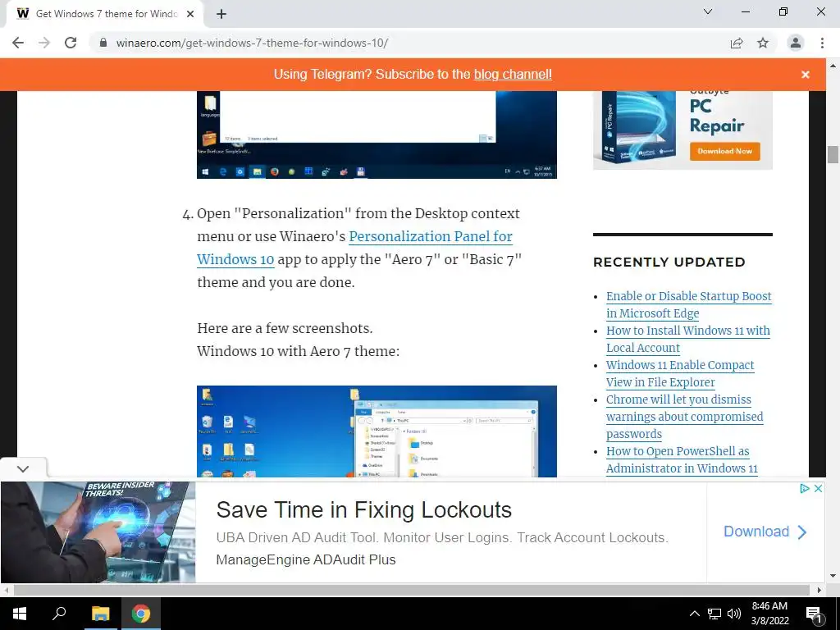This screenshot has height=630, width=840.
Task: Open the tab search chevron in the title bar
Action: click(x=708, y=11)
